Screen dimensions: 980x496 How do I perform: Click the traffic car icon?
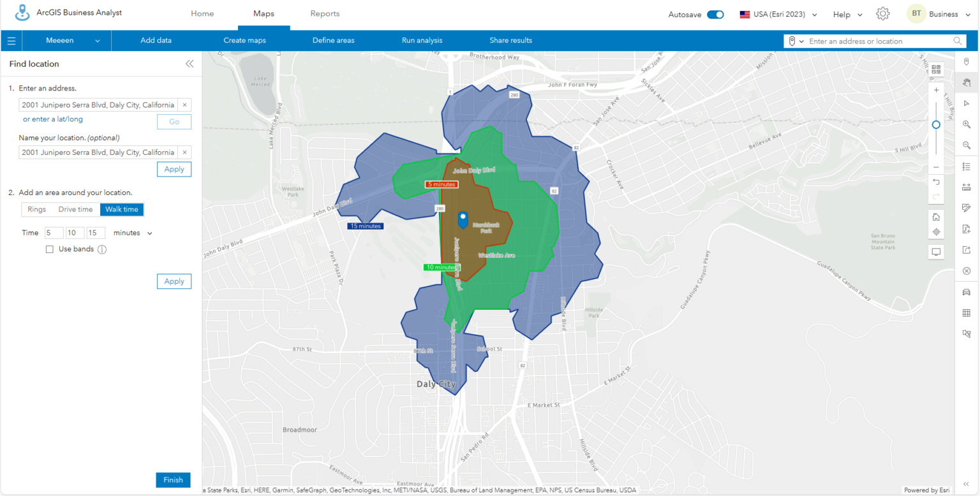coord(967,292)
